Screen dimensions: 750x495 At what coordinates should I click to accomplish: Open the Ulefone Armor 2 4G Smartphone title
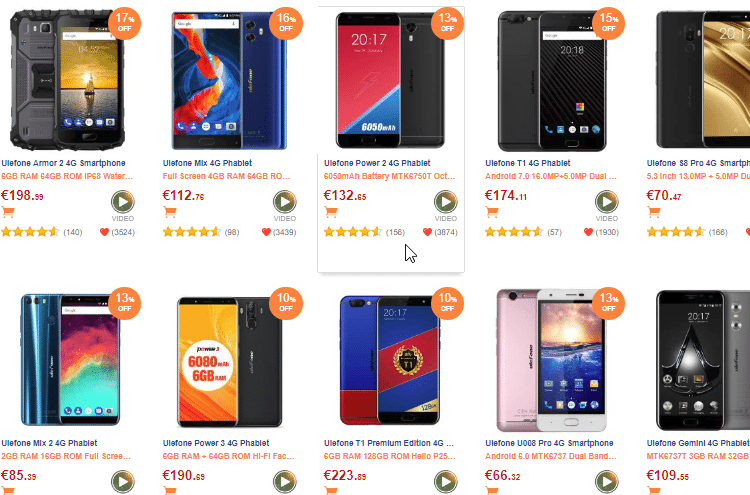pyautogui.click(x=63, y=163)
